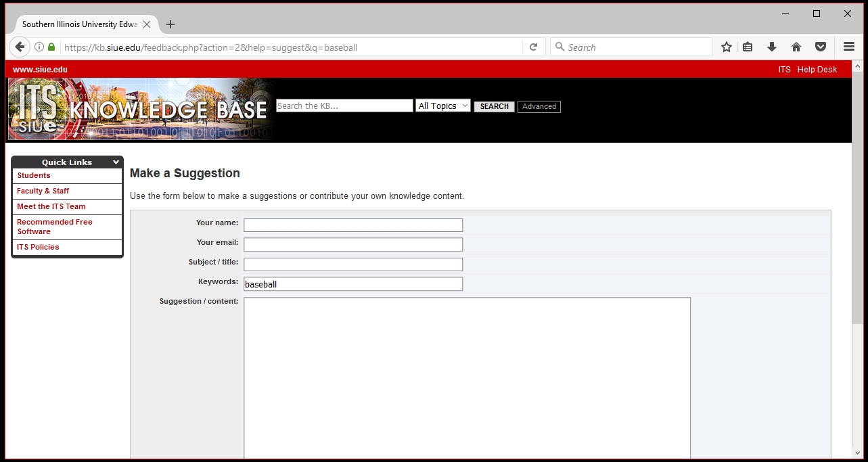This screenshot has height=462, width=868.
Task: Open the Firefox hamburger menu
Action: click(849, 47)
